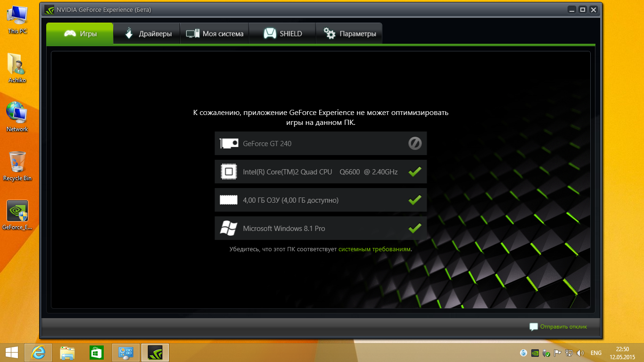
Task: Click the graphics card icon in GeForce GT 240 row
Action: [229, 143]
